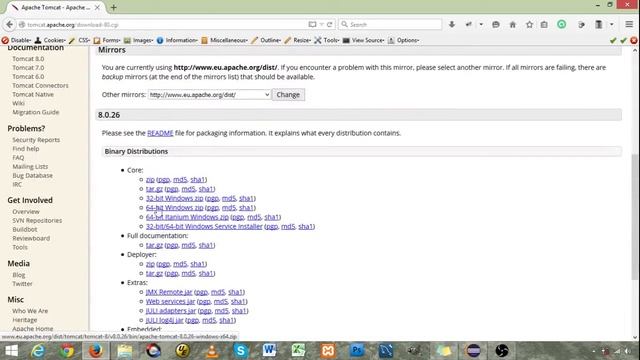640x360 pixels.
Task: Download the Web services jar
Action: [x=170, y=302]
